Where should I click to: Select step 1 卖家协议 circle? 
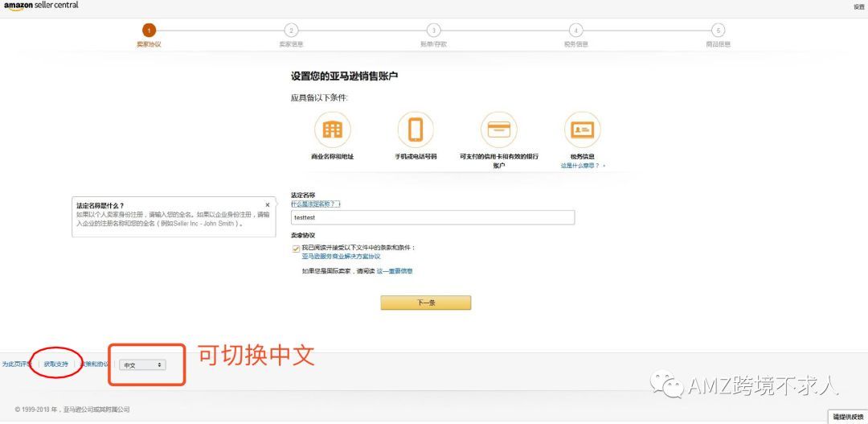pos(149,31)
